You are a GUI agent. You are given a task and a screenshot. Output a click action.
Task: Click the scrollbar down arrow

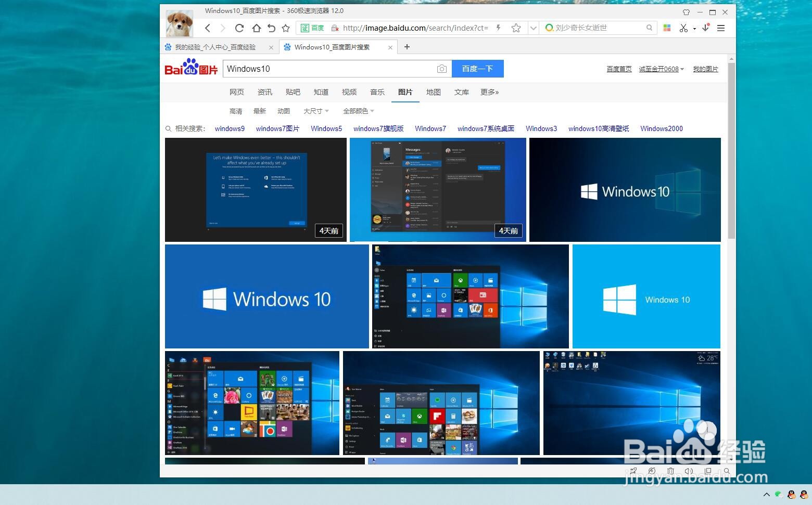pyautogui.click(x=731, y=460)
